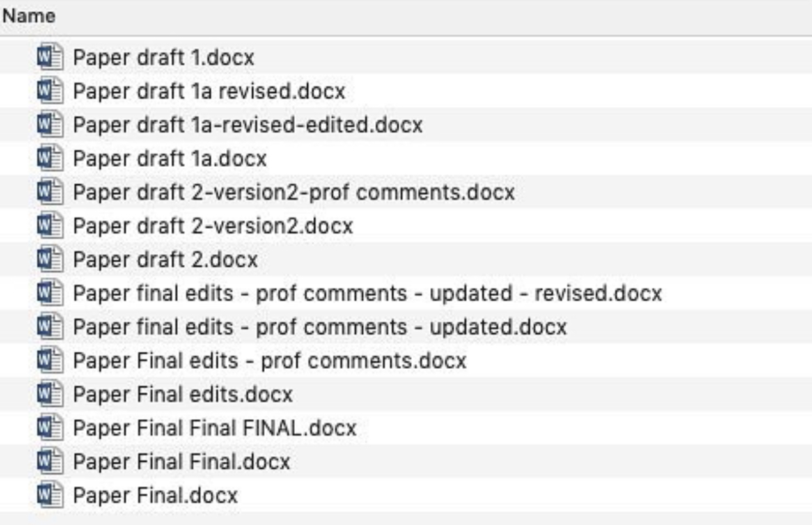Select the file name Paper draft 1a revised.docx
812x525 pixels.
[x=209, y=91]
